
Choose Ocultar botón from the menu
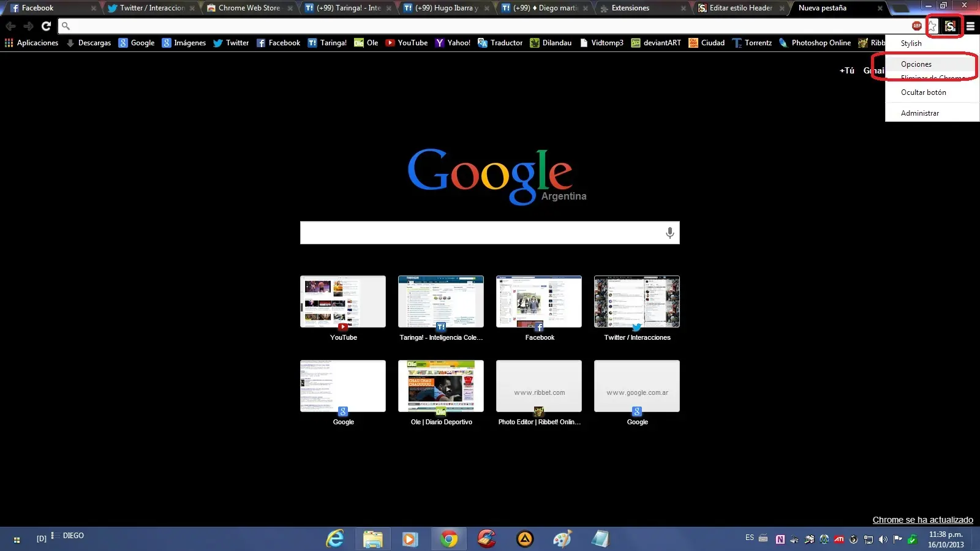point(923,92)
